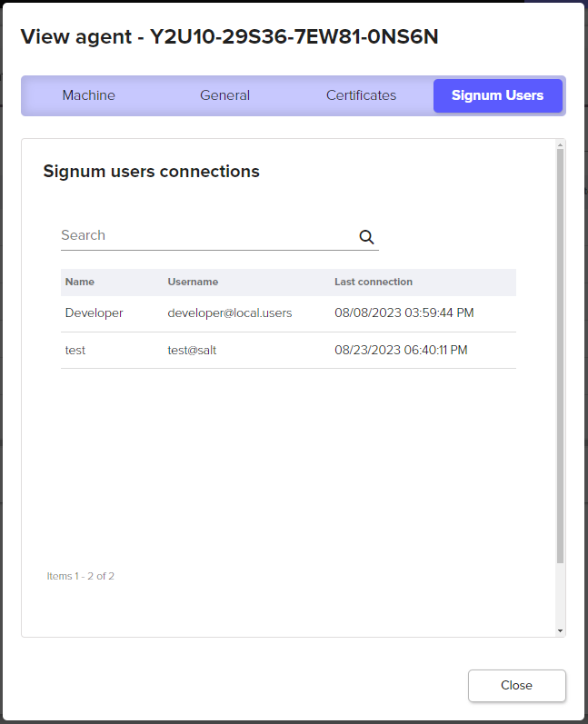Click the 08/23/2023 06:40:11 PM timestamp
The height and width of the screenshot is (724, 588).
(x=401, y=350)
